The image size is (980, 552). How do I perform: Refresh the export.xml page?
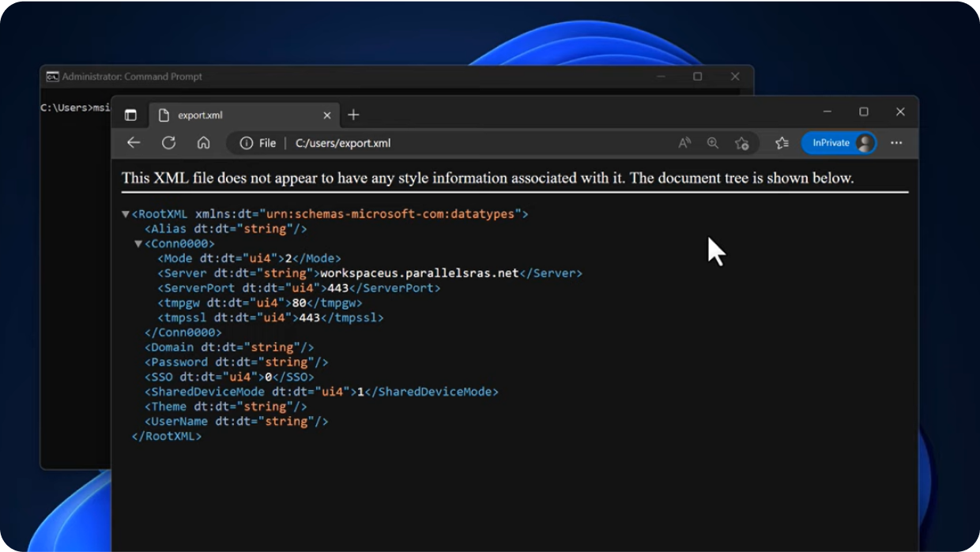pos(168,143)
